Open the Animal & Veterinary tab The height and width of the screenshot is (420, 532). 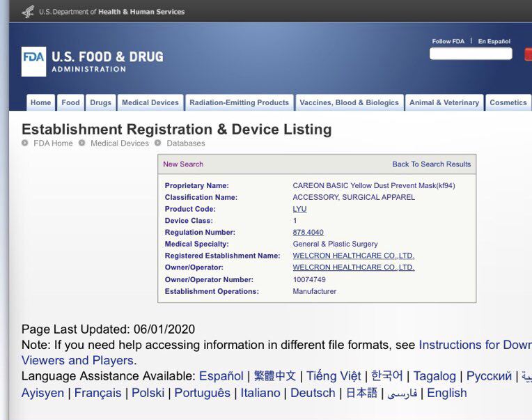pyautogui.click(x=444, y=102)
